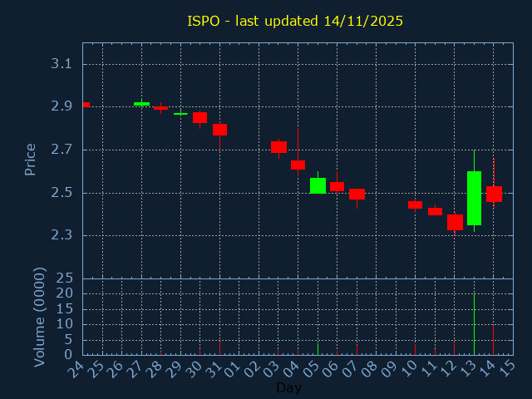Select the green volume bar on day 05
Screen dimensions: 532x399
[x=318, y=349]
